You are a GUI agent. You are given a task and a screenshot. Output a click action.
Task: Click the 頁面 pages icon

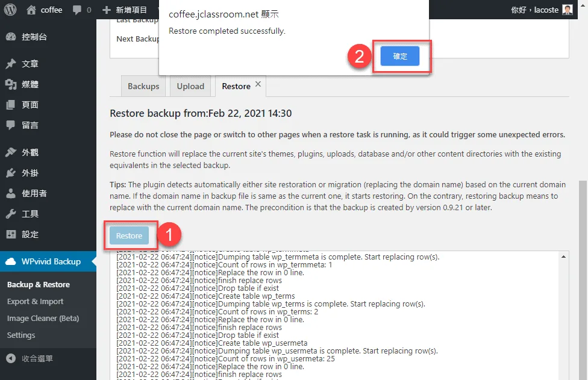pyautogui.click(x=11, y=105)
